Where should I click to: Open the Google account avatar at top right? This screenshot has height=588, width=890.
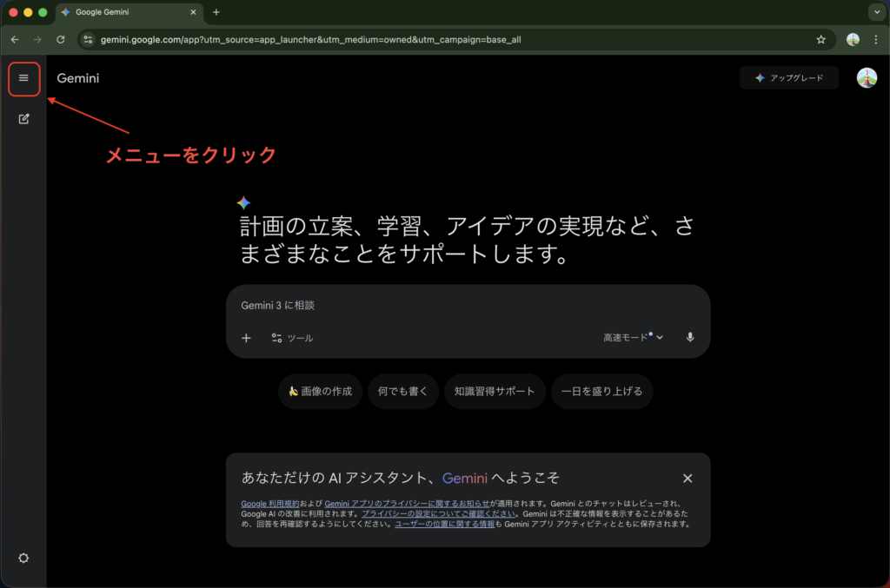pyautogui.click(x=866, y=78)
